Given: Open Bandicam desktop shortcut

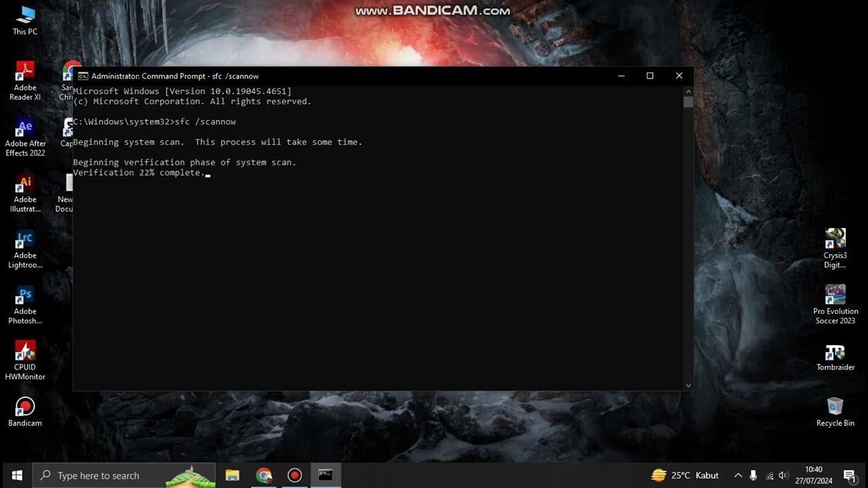Looking at the screenshot, I should tap(25, 411).
